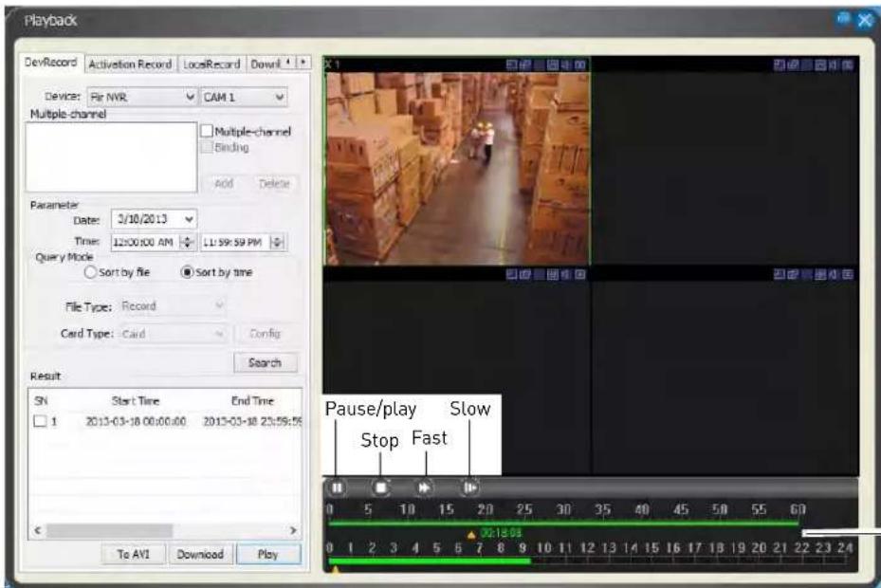Click the tab strip left scroll arrow
The image size is (881, 588).
coord(288,63)
